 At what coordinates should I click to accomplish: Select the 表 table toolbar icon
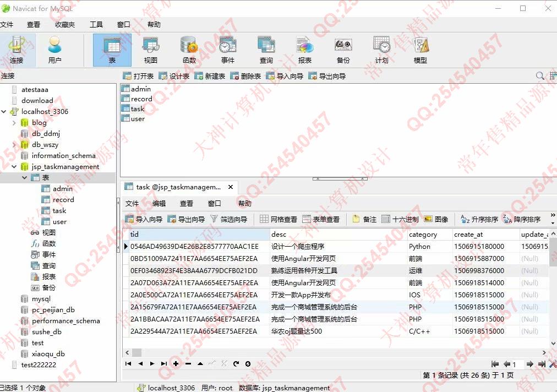[x=112, y=50]
